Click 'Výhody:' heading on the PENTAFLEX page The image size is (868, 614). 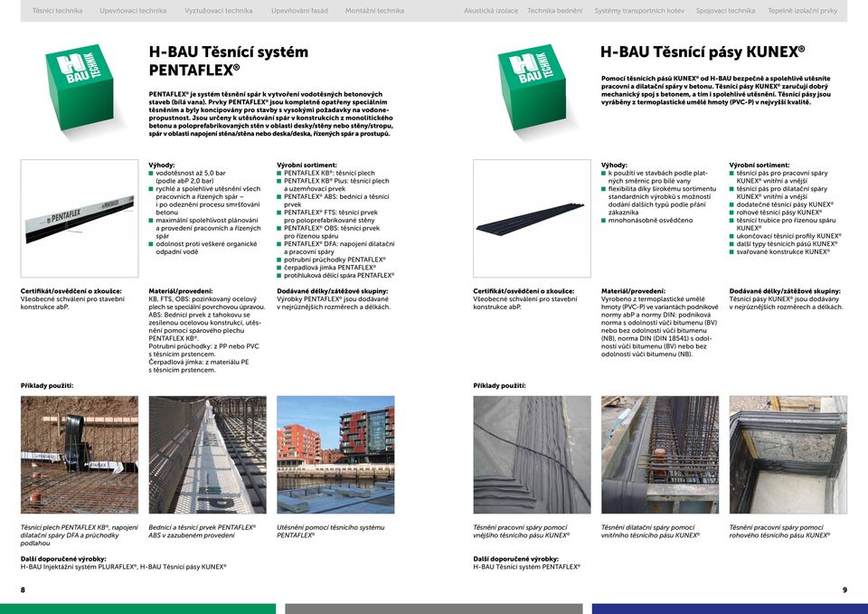(x=162, y=165)
